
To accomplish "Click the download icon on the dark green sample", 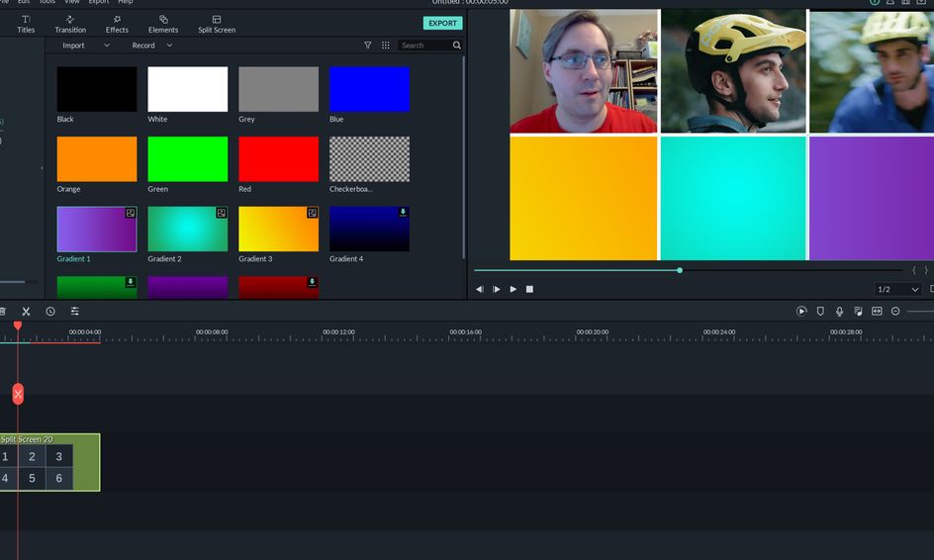I will [x=131, y=282].
